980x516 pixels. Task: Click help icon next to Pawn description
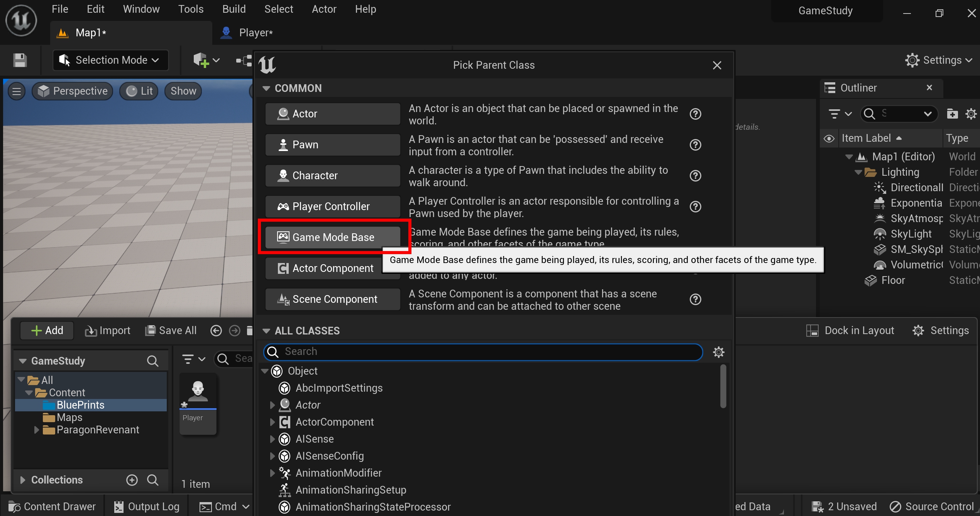point(695,145)
